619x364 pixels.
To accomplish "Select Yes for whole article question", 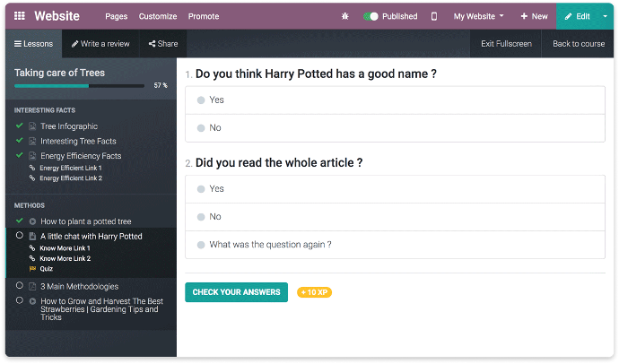I will click(x=395, y=189).
